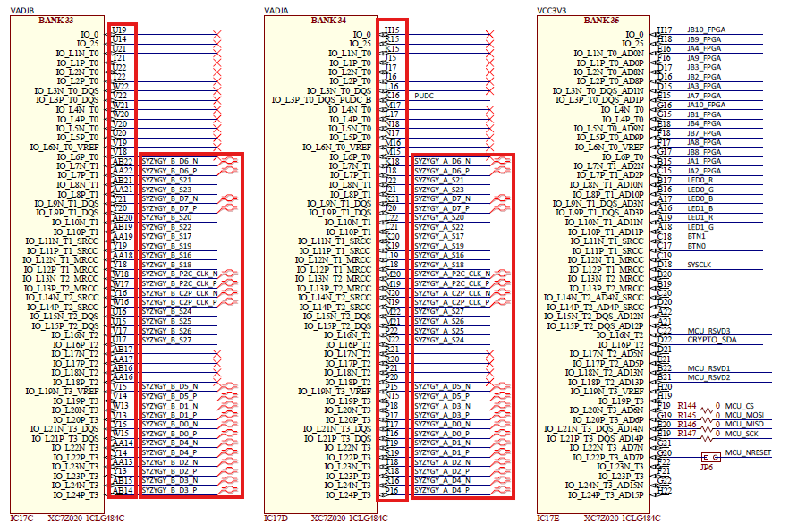
Task: Select the BANK 33 title
Action: 55,21
